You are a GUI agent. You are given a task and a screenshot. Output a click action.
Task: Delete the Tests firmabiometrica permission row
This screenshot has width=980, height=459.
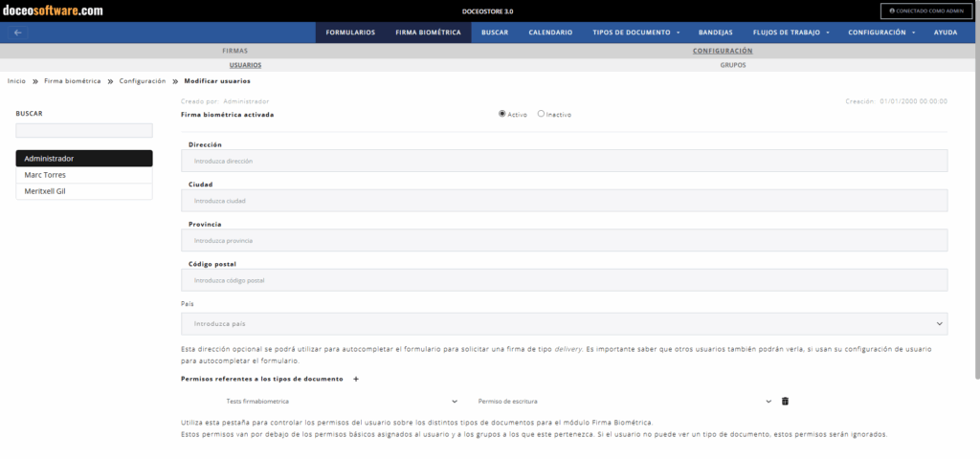coord(785,401)
